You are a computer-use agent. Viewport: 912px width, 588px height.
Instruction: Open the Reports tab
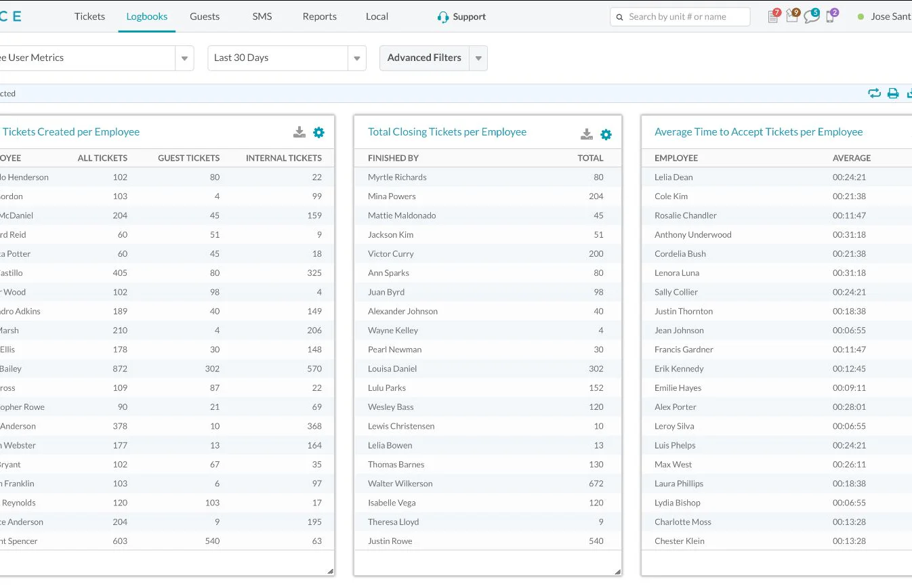point(320,16)
